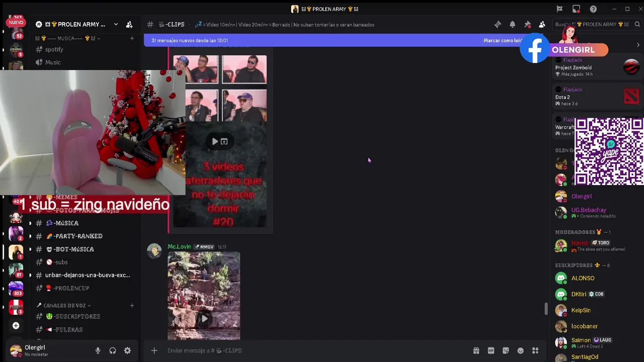Screen dimensions: 644x362
Task: Mute microphone in the user panel
Action: [98, 351]
